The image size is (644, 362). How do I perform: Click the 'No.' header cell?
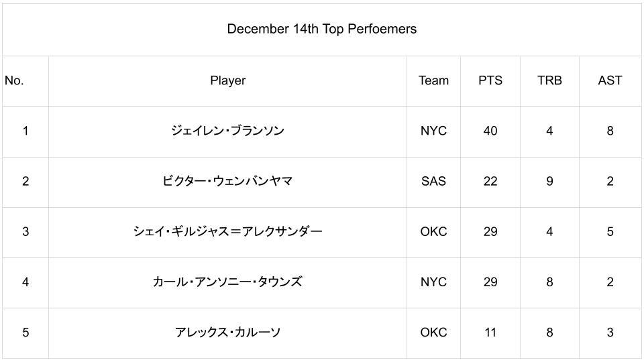point(14,80)
